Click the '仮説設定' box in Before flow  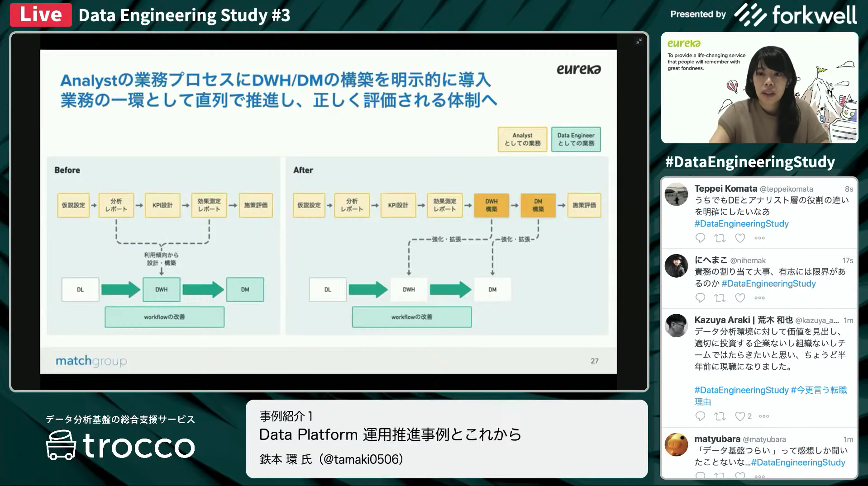[x=73, y=205]
